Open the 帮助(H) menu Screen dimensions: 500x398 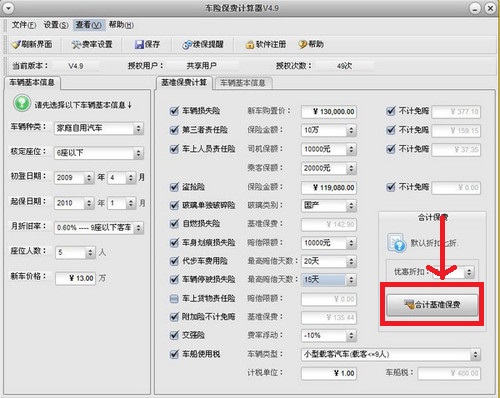[121, 25]
